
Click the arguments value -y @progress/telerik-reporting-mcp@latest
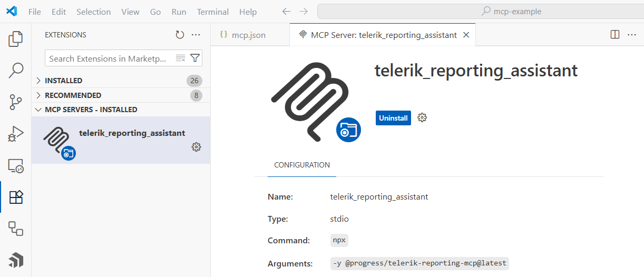coord(419,263)
